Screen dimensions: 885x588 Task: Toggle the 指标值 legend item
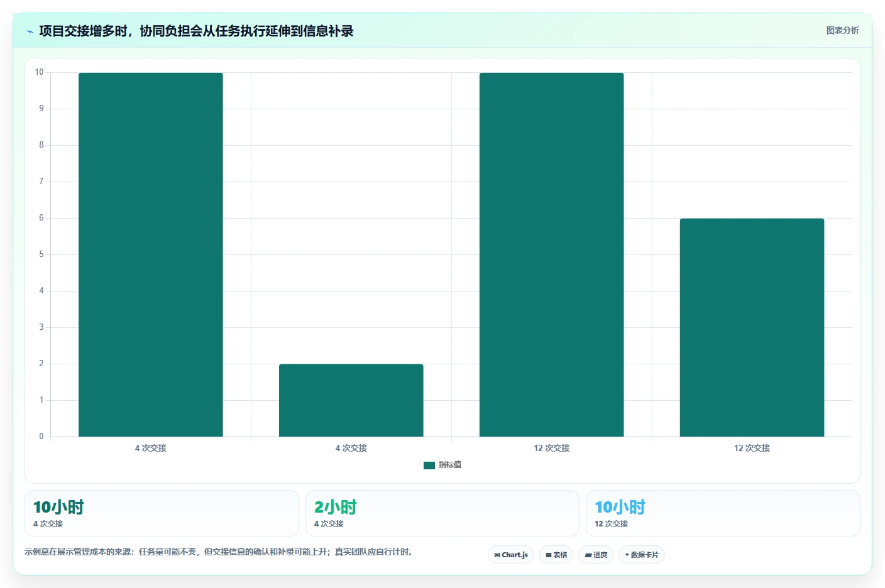(442, 465)
